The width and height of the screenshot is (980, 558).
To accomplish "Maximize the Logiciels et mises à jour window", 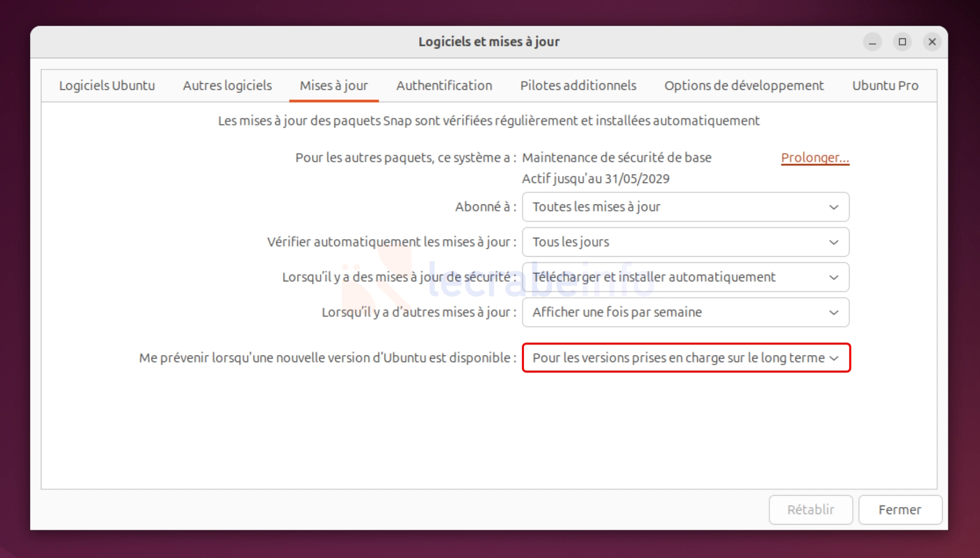I will click(x=902, y=42).
